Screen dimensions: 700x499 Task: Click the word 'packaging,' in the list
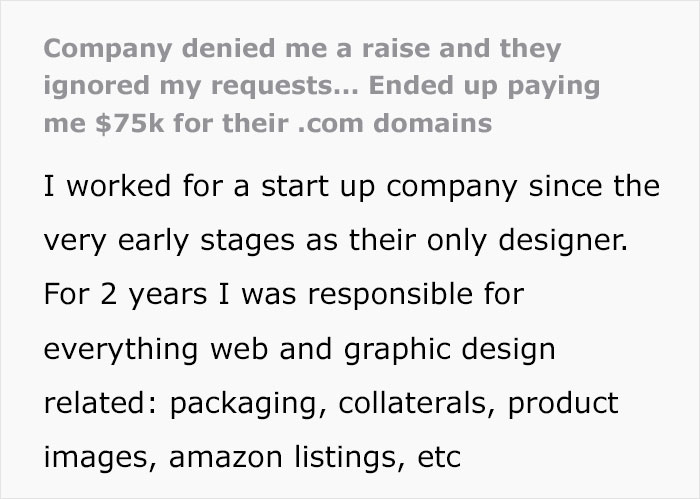249,404
